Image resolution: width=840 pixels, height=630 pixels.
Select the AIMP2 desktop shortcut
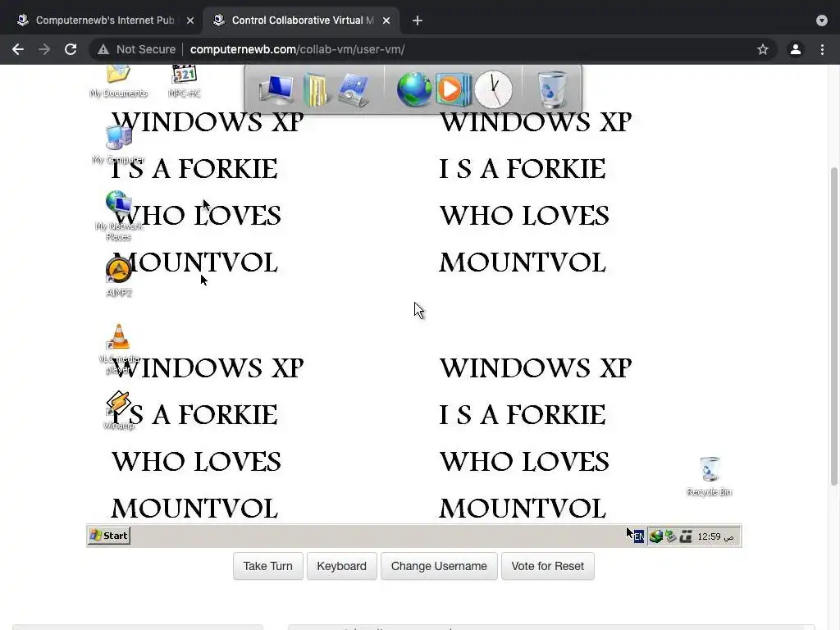tap(118, 277)
